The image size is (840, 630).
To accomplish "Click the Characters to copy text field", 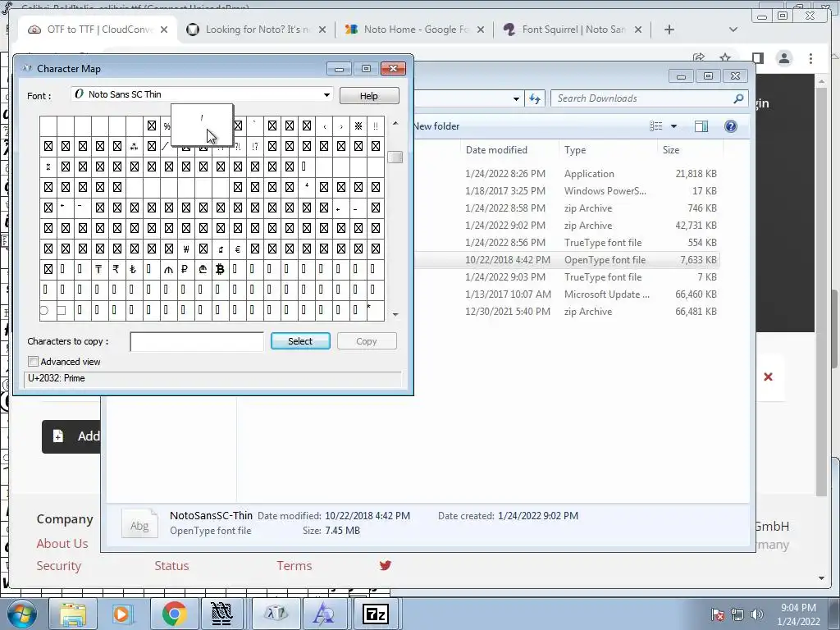I will (x=197, y=341).
